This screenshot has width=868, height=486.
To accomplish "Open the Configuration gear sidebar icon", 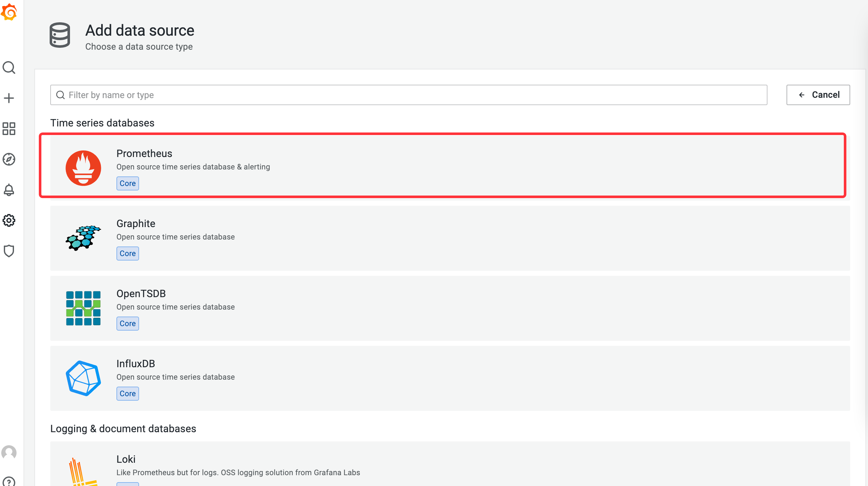I will coord(9,221).
